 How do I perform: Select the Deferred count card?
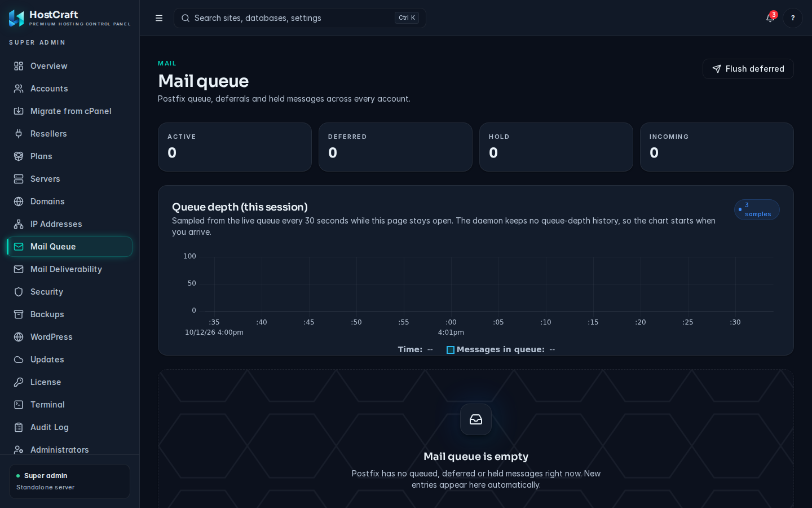395,147
